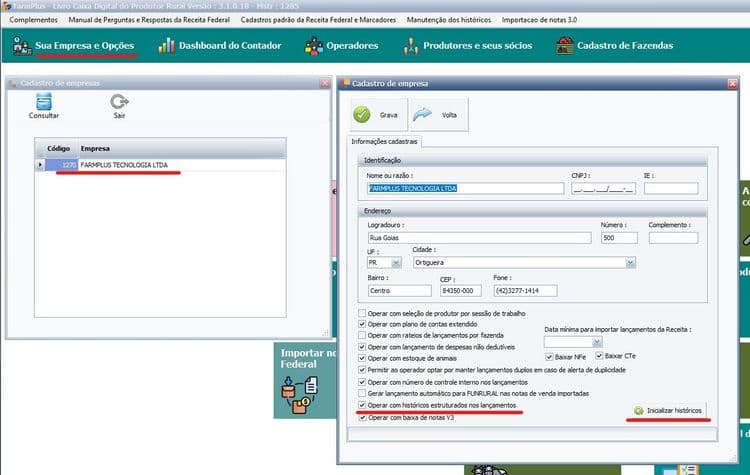Open the Operadores section

tap(341, 46)
